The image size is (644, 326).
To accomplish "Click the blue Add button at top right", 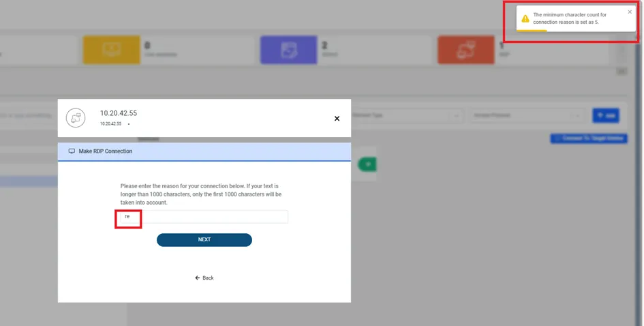I will point(606,115).
